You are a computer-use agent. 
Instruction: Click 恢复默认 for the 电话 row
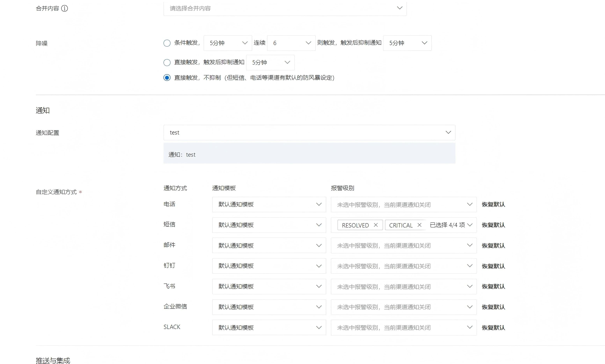pyautogui.click(x=493, y=205)
